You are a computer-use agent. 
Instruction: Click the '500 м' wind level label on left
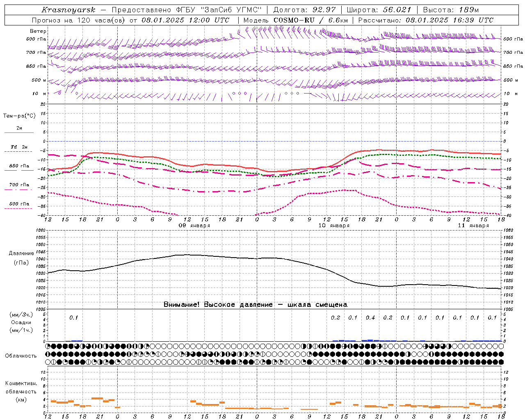point(37,80)
